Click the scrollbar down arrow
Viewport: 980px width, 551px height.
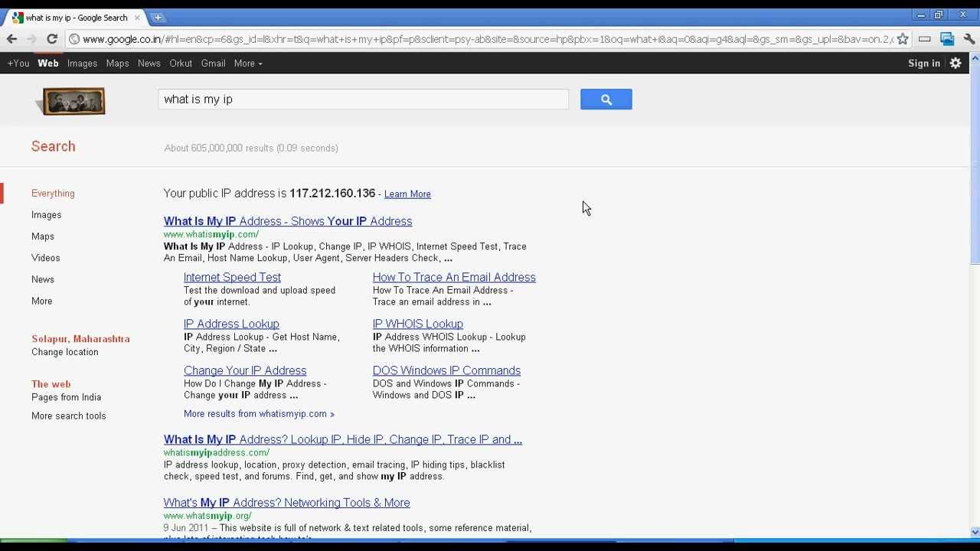click(975, 533)
